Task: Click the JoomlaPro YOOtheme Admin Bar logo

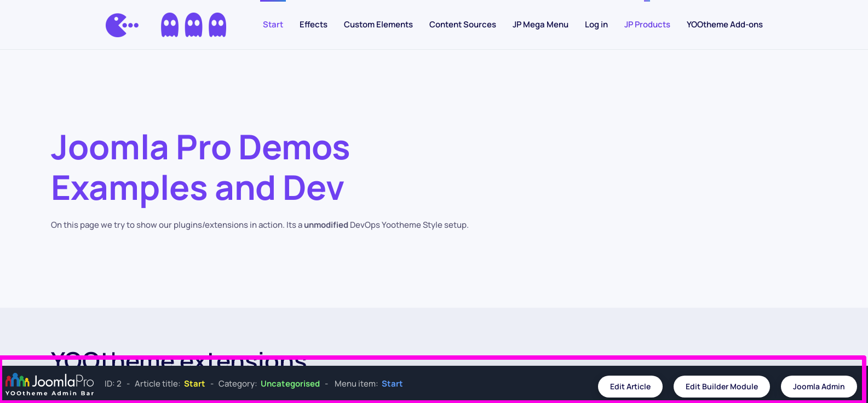Action: click(x=50, y=384)
